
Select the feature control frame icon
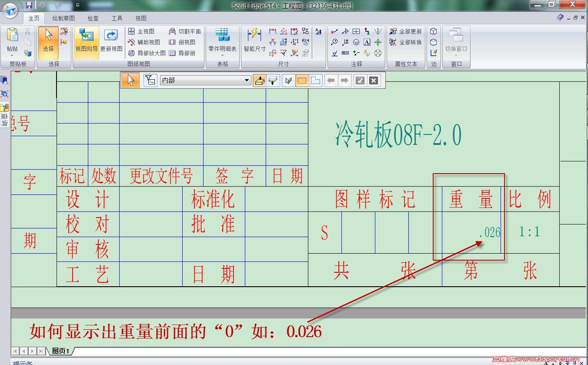pyautogui.click(x=345, y=53)
